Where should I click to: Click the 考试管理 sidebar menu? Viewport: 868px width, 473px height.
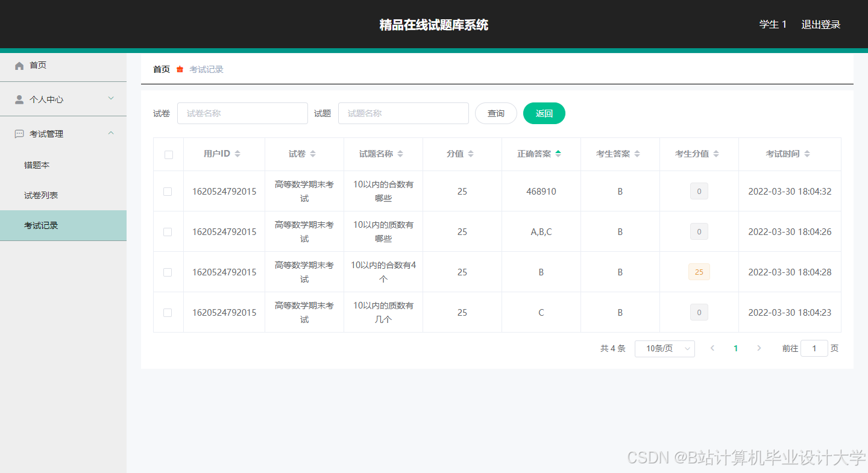click(63, 134)
